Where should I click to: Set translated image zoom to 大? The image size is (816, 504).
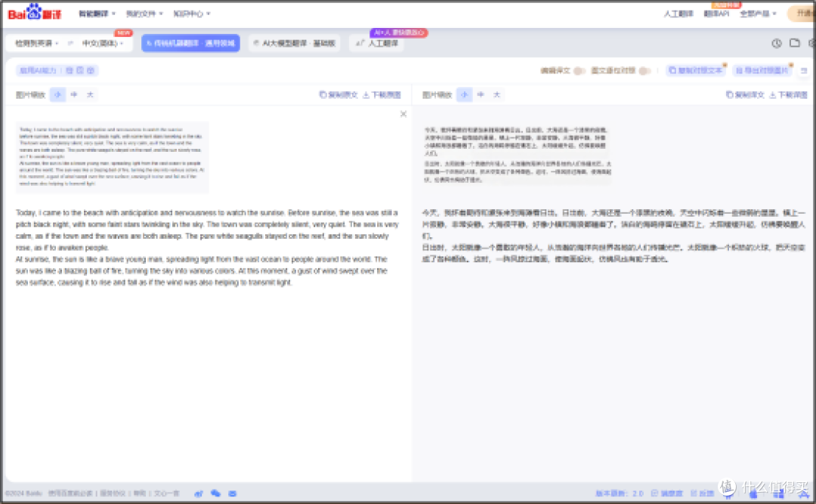pos(496,94)
